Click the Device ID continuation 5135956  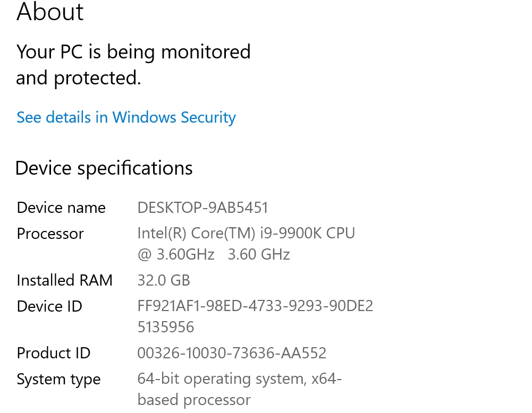click(x=166, y=327)
